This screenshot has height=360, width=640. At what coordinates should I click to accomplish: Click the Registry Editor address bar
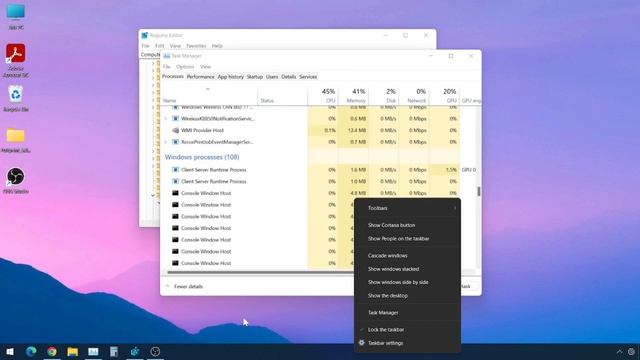click(x=151, y=54)
